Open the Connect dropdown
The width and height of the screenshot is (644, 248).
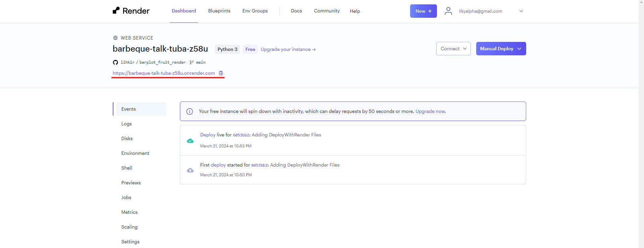pos(453,49)
